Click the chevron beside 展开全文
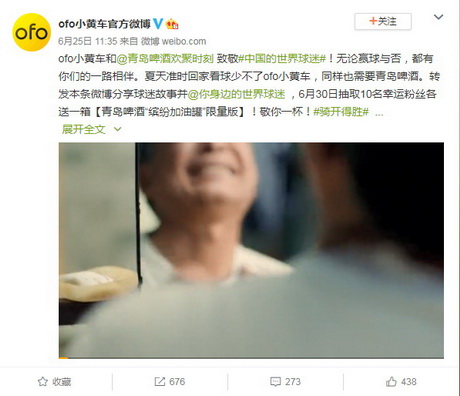This screenshot has width=460, height=396. 117,129
